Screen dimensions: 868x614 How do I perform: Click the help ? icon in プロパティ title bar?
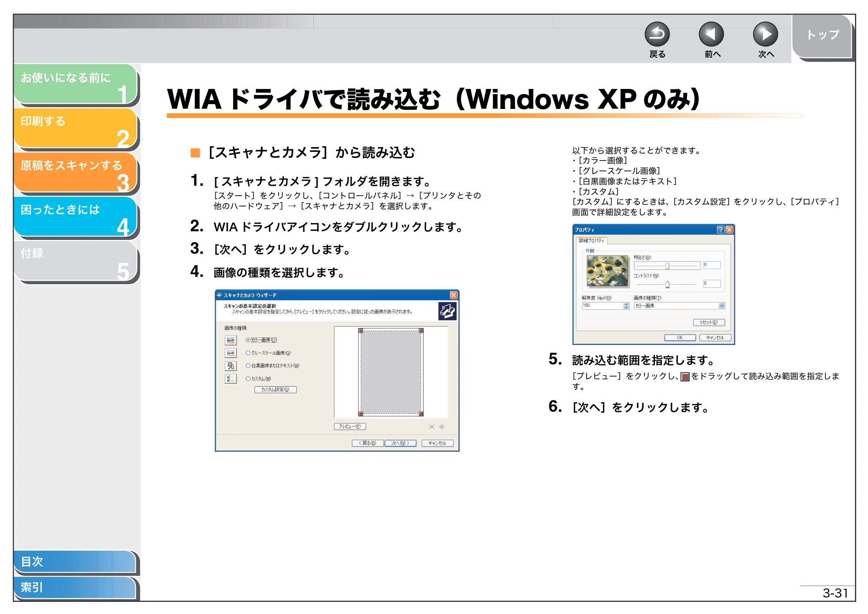tap(720, 230)
